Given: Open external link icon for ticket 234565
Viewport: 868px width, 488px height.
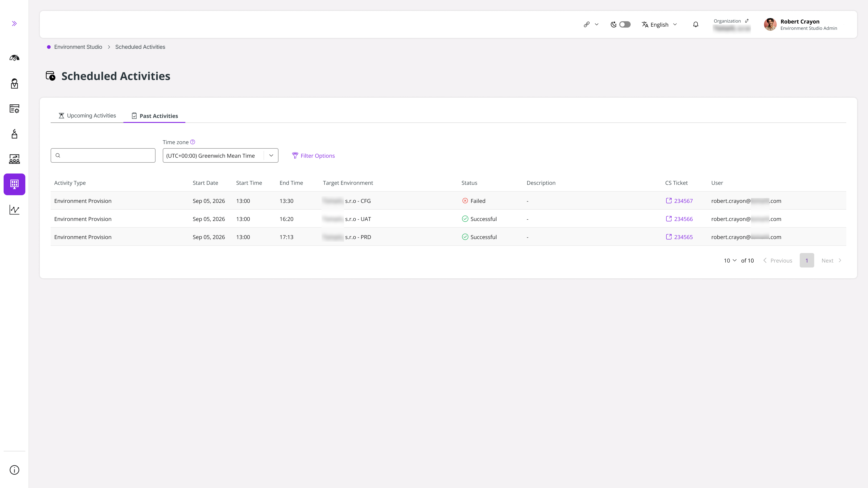Looking at the screenshot, I should point(669,237).
